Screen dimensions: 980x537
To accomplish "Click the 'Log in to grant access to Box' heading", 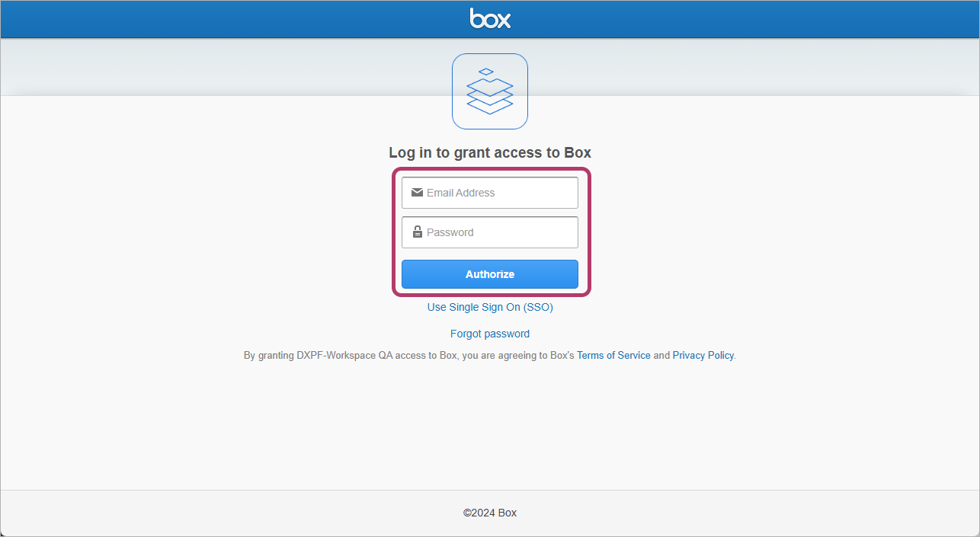I will tap(490, 152).
